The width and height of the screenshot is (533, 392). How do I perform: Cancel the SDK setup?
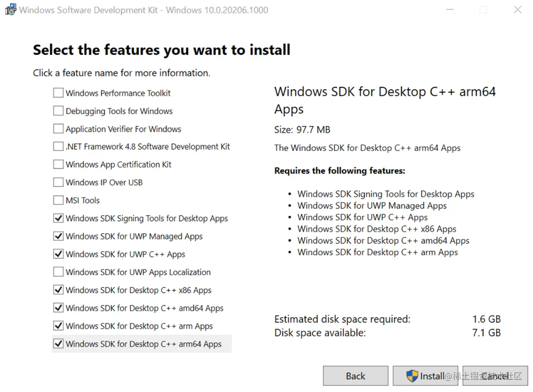coord(495,376)
